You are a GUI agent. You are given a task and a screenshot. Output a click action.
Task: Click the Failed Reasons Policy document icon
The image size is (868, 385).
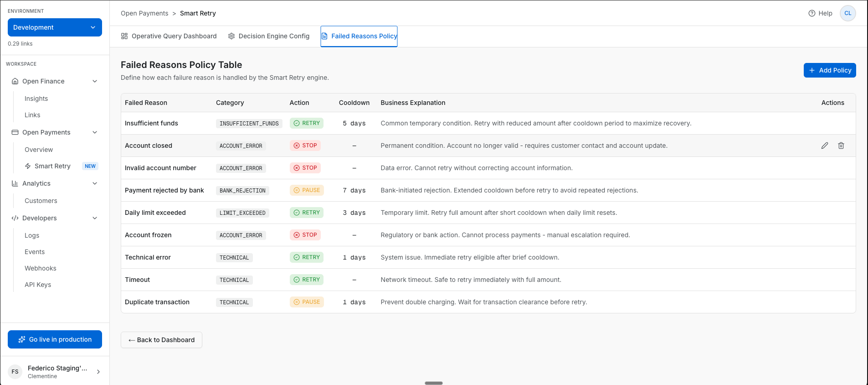[x=324, y=36]
